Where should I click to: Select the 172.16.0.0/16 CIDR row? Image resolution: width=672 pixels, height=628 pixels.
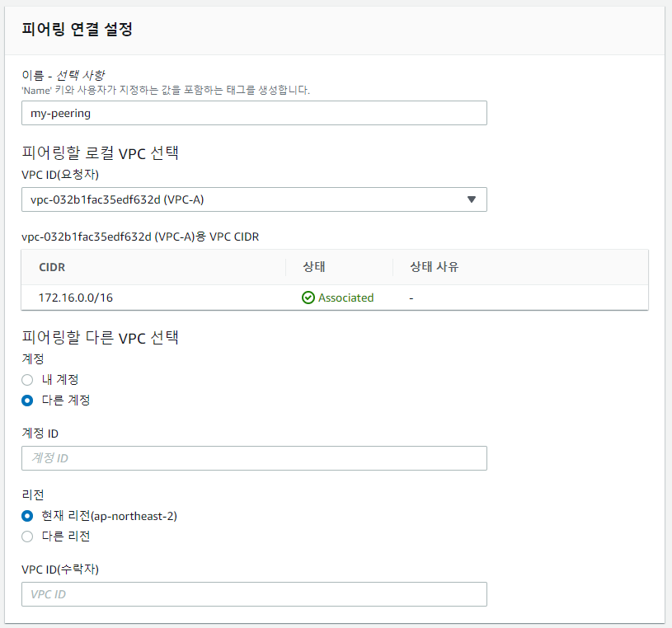click(335, 298)
